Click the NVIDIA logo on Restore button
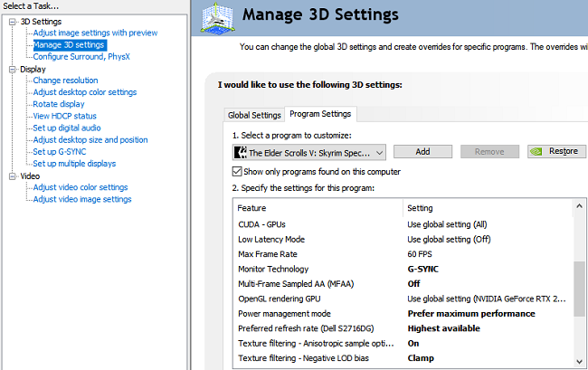The height and width of the screenshot is (370, 588). (x=536, y=152)
